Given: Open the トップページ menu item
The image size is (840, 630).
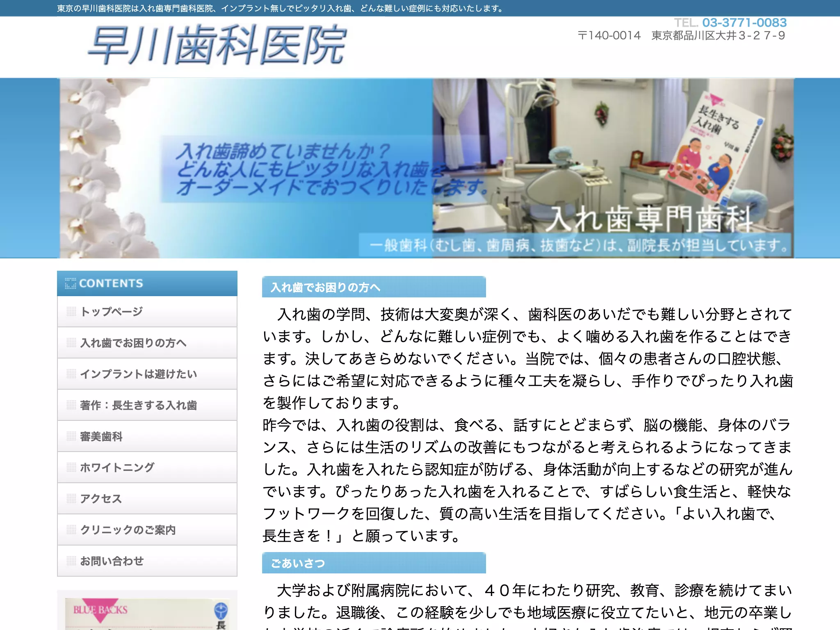Looking at the screenshot, I should click(x=147, y=312).
